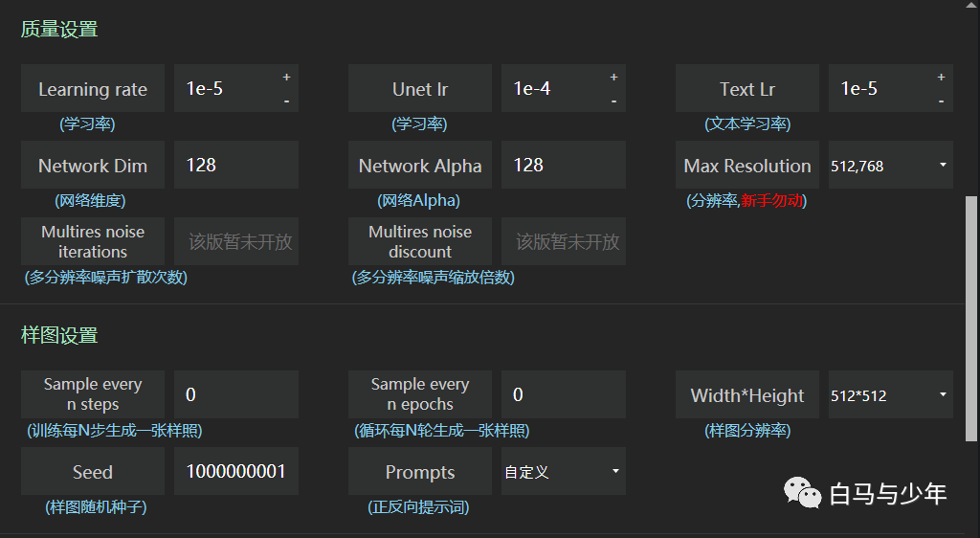Focus the Seed value field
Screen dimensions: 980x538
click(x=236, y=471)
